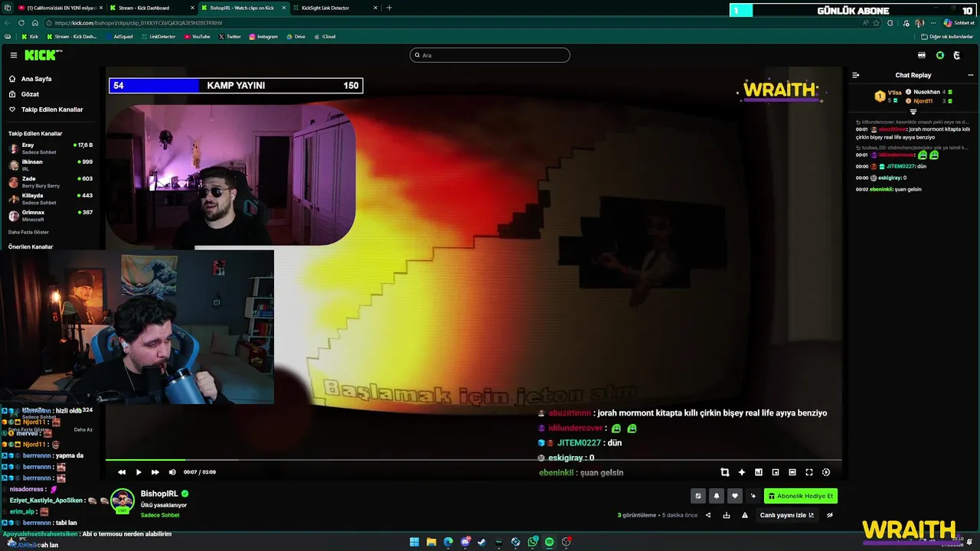980x551 pixels.
Task: Click the clips icon button left of bell
Action: click(697, 496)
